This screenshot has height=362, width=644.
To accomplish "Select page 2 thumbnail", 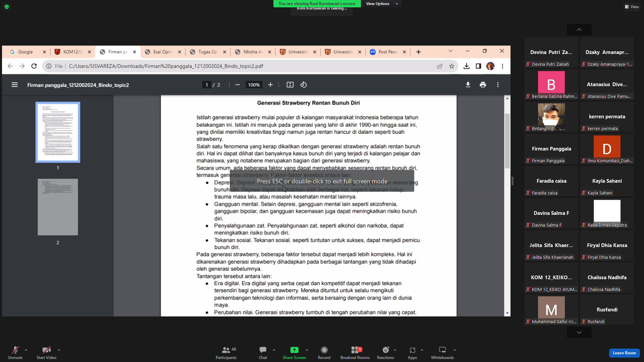I will click(58, 207).
